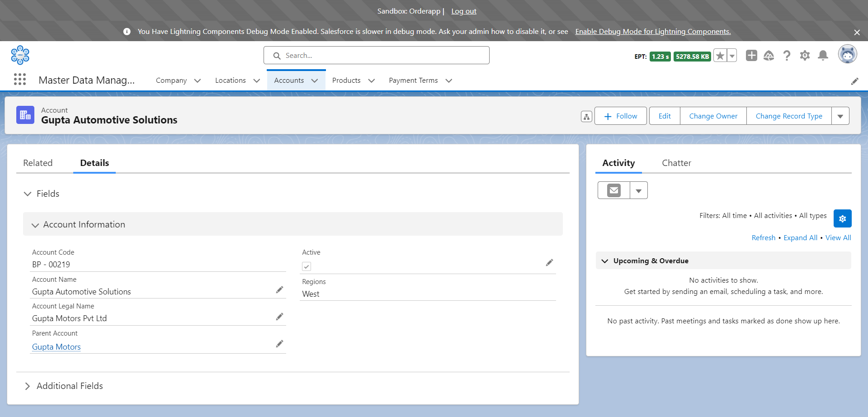Open the notifications bell
This screenshot has width=868, height=417.
coord(823,56)
